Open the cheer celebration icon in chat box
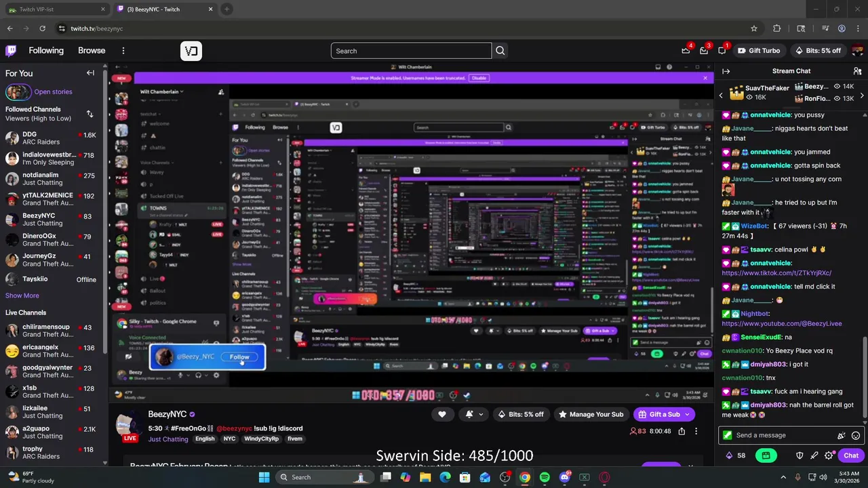Image resolution: width=868 pixels, height=488 pixels. coord(842,436)
